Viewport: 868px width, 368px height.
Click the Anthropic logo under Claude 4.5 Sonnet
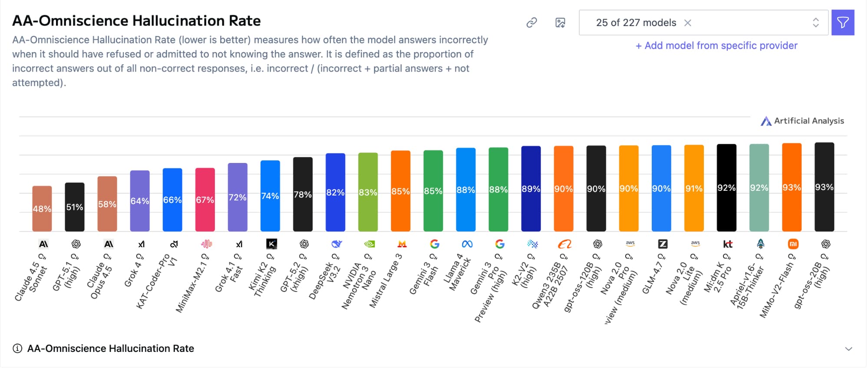(43, 244)
